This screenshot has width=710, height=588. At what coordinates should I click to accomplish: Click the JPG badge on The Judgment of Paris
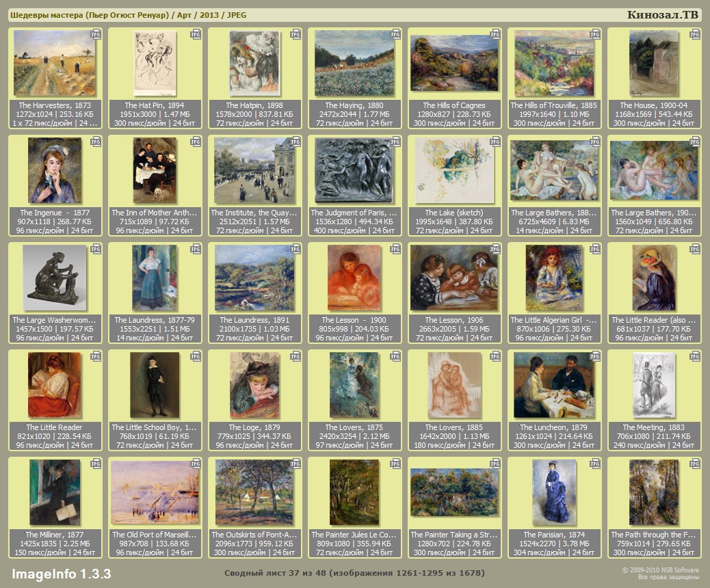[x=395, y=142]
